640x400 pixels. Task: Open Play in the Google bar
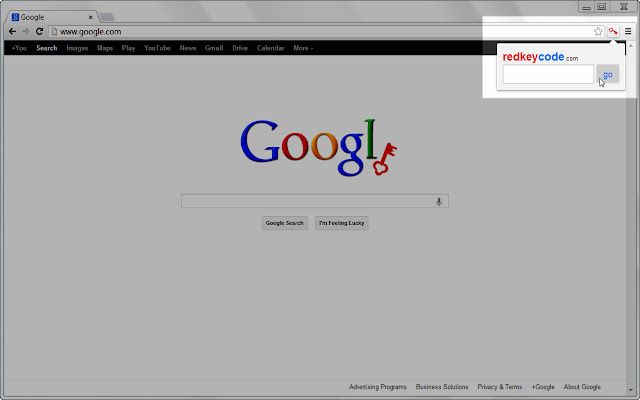(128, 48)
